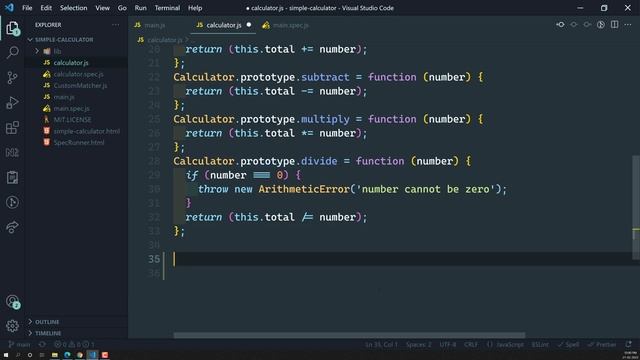Select the calculator.js editor tab
Screen dimensions: 640x360
[224, 25]
